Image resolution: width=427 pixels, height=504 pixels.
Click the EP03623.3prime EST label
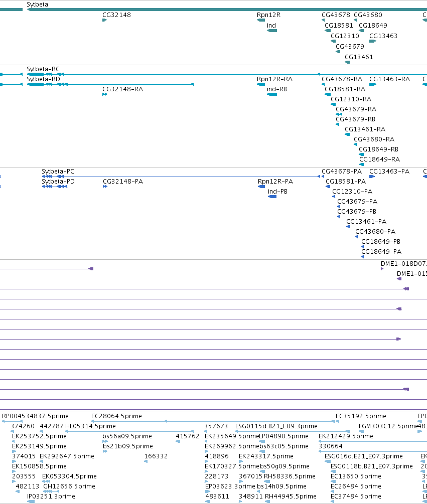(x=230, y=486)
